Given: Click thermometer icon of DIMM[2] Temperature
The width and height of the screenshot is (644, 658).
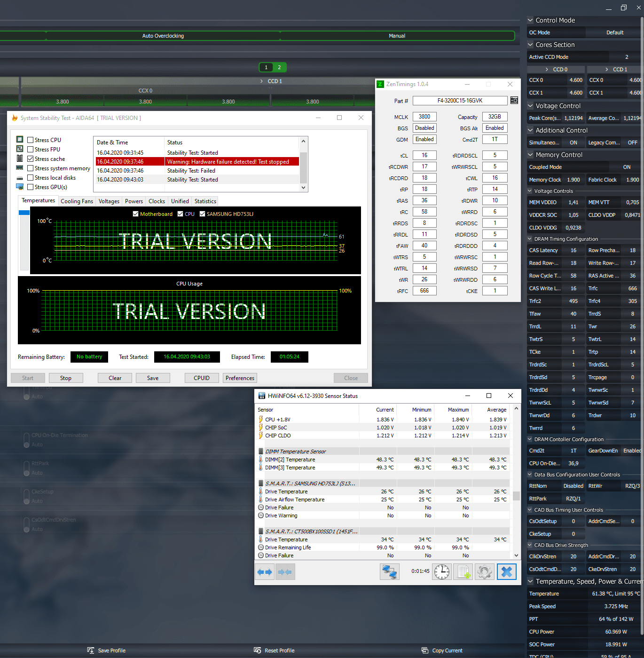Looking at the screenshot, I should [x=261, y=460].
